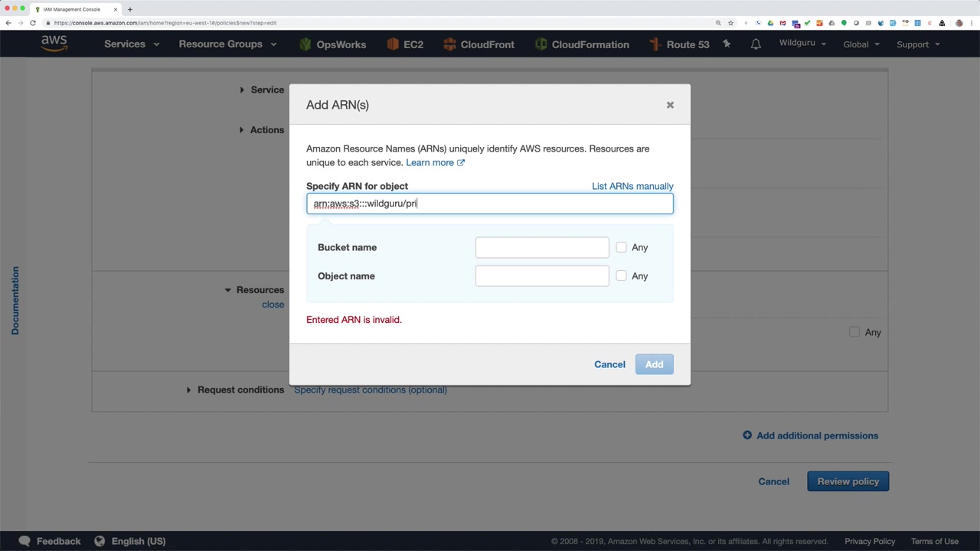Click the Bucket name input field
This screenshot has height=551, width=980.
pos(542,247)
